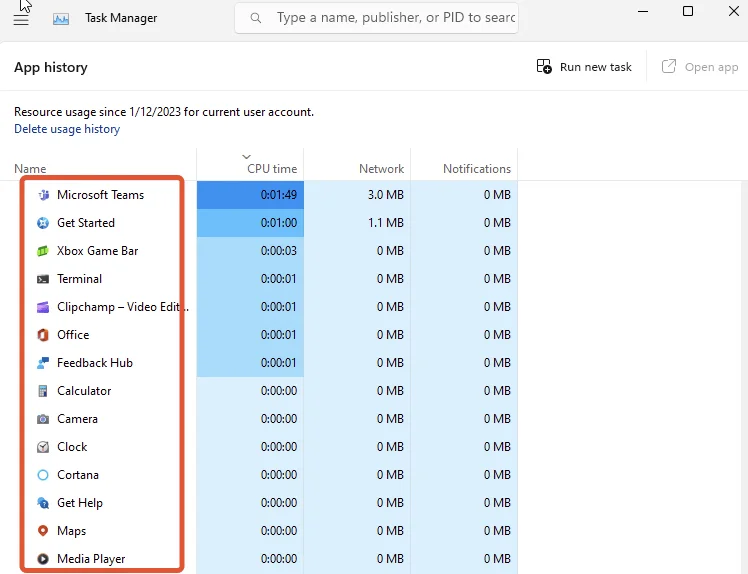Select Clipchamp – Video Editor name
This screenshot has height=574, width=748.
pyautogui.click(x=123, y=307)
